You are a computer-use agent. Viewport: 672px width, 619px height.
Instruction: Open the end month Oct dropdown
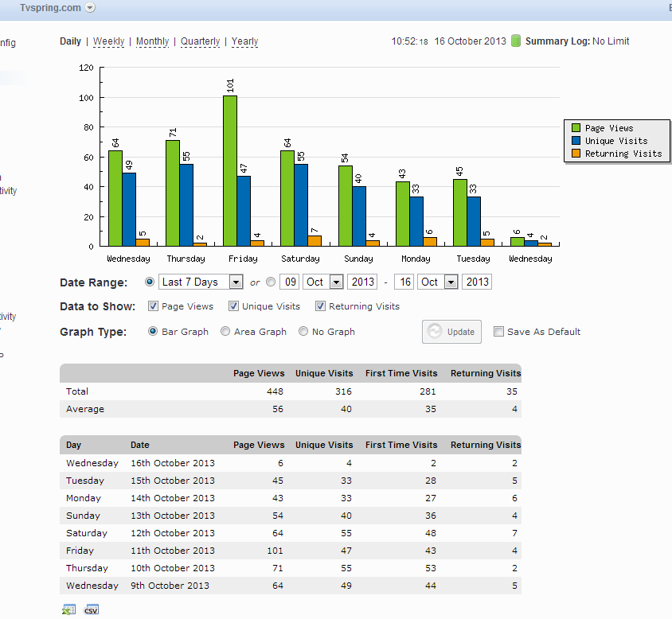click(438, 282)
